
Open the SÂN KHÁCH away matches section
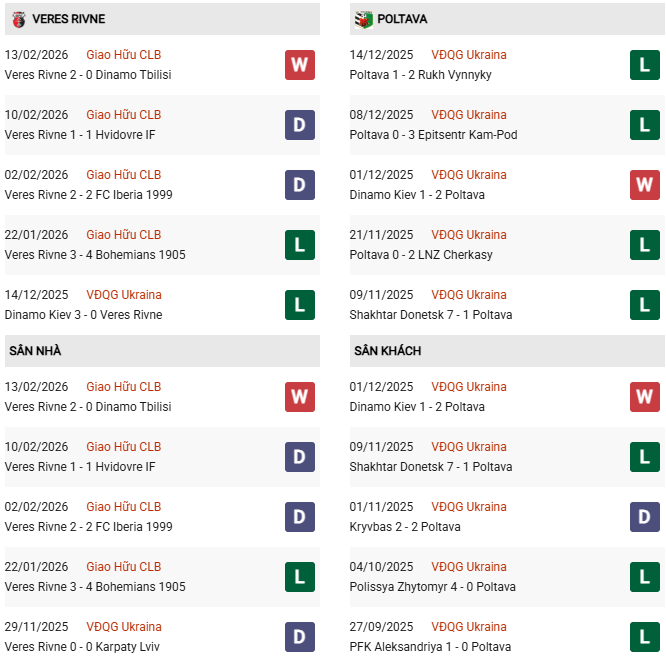pos(387,351)
